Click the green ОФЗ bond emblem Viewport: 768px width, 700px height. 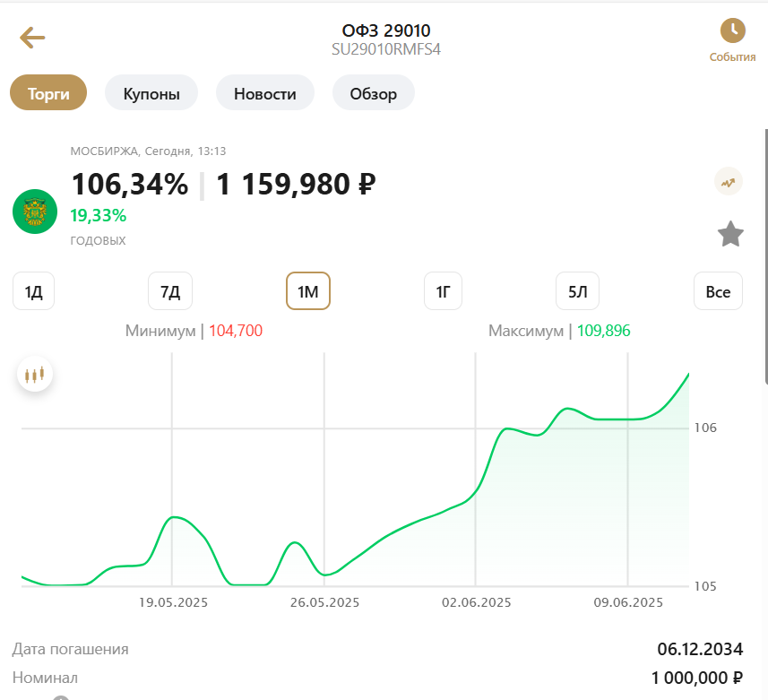click(x=35, y=212)
